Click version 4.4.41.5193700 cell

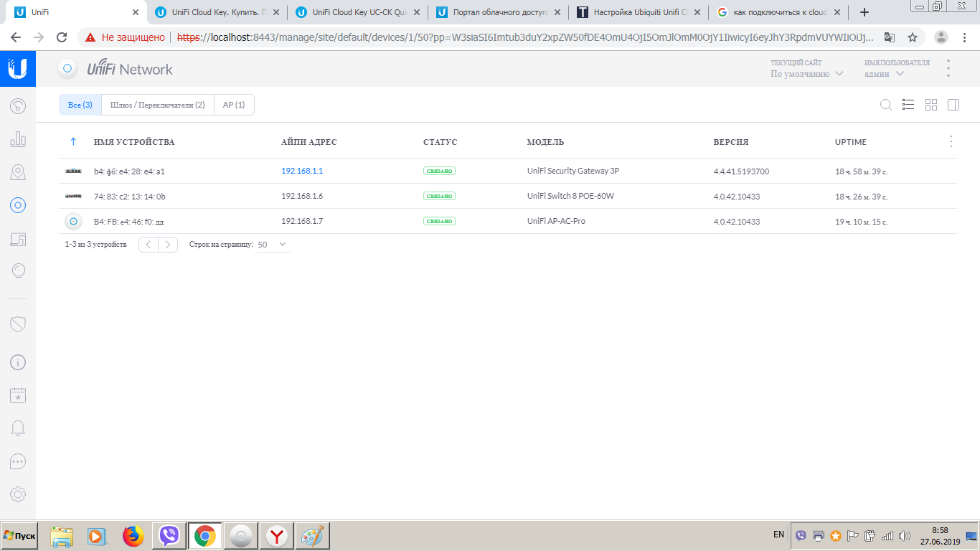(x=742, y=171)
